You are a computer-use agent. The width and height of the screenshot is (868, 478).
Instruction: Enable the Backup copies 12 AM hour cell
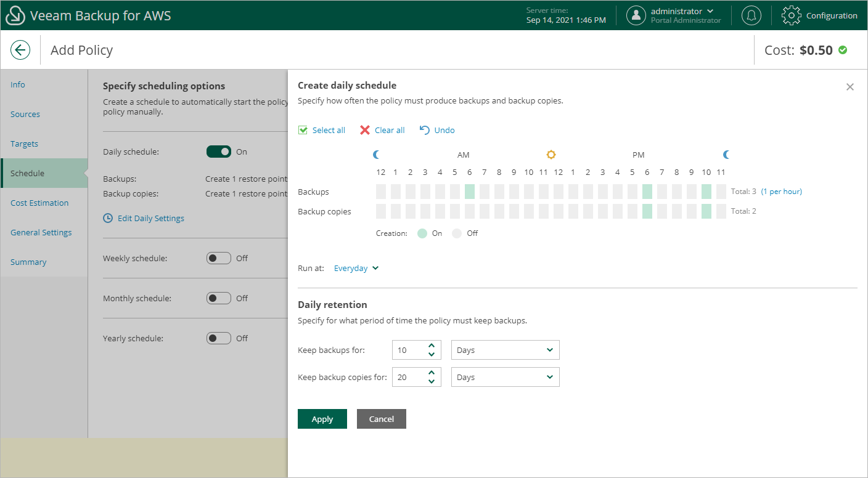tap(381, 211)
